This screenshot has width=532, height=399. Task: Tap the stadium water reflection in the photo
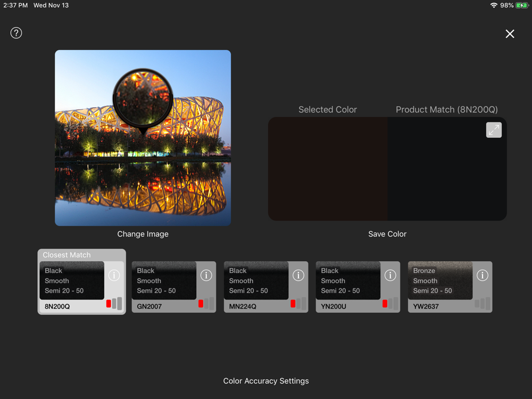(143, 190)
